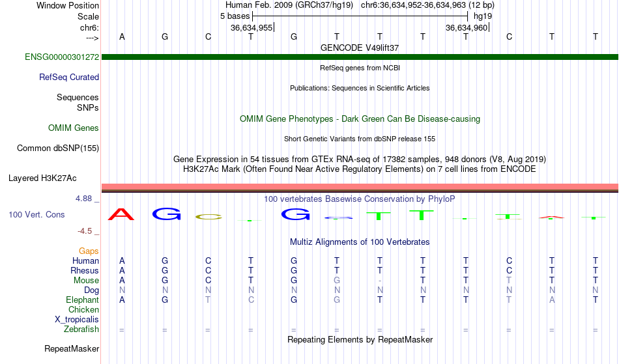Open the Layered H3K27Ac track label
619x364 pixels.
(x=42, y=178)
